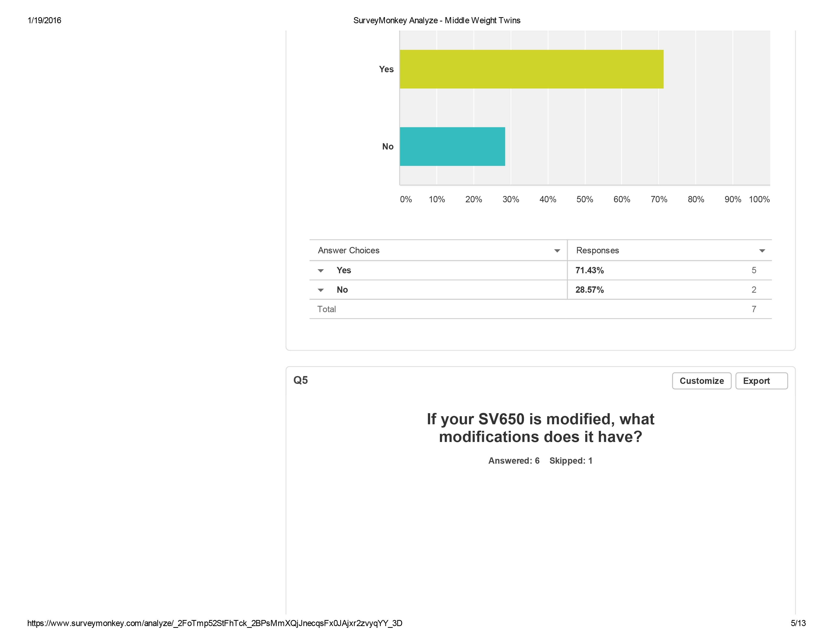Select the 71.43% response cell
The height and width of the screenshot is (644, 833).
pos(589,270)
